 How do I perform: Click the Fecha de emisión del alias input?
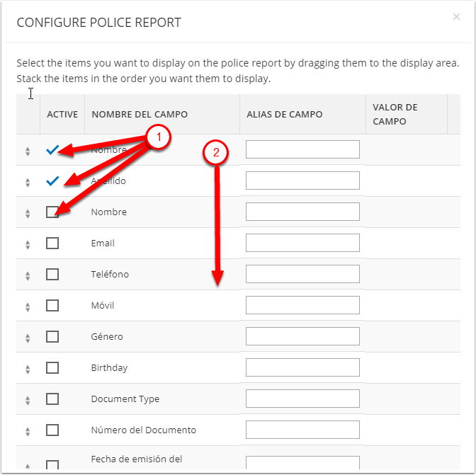pos(302,463)
